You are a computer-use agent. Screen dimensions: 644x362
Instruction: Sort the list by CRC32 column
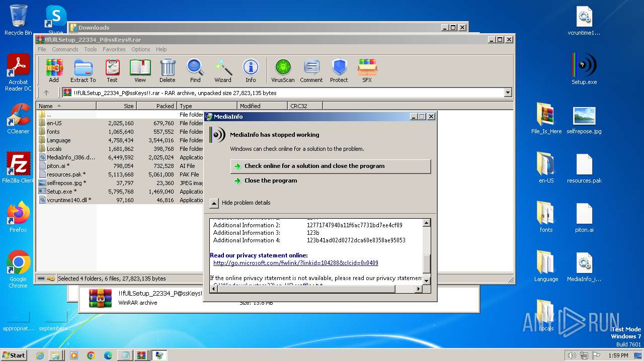click(x=305, y=106)
